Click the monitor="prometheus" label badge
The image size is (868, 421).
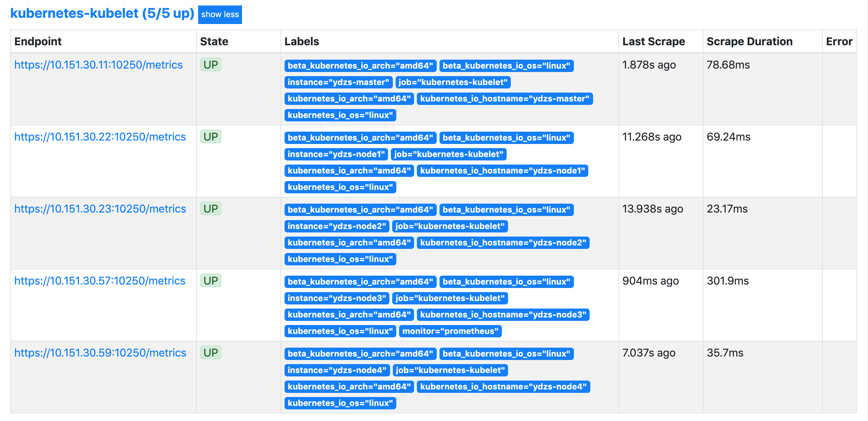tap(450, 331)
